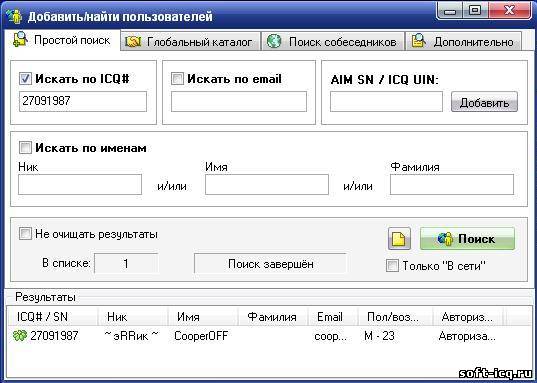Focus the Фамилия input field

tap(452, 184)
